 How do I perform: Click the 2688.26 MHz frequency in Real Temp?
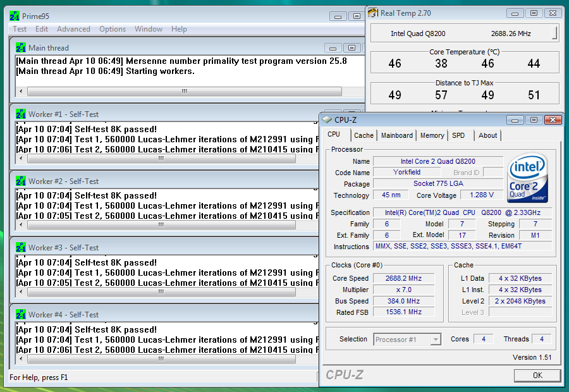511,34
